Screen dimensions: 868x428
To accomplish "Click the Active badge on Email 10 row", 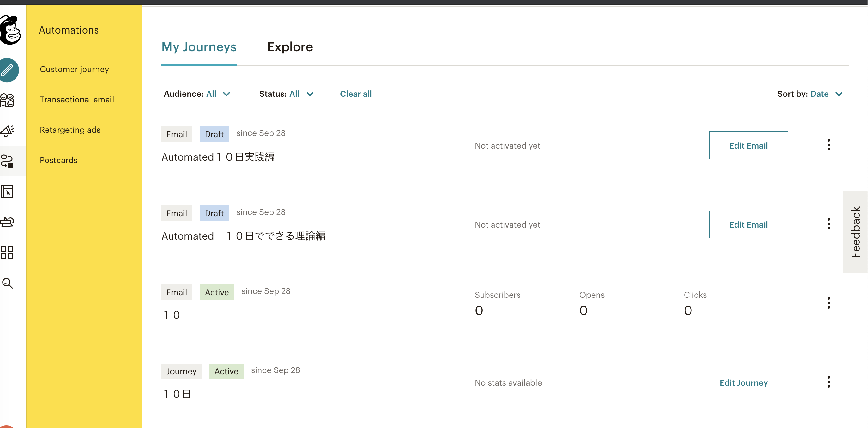I will (217, 292).
